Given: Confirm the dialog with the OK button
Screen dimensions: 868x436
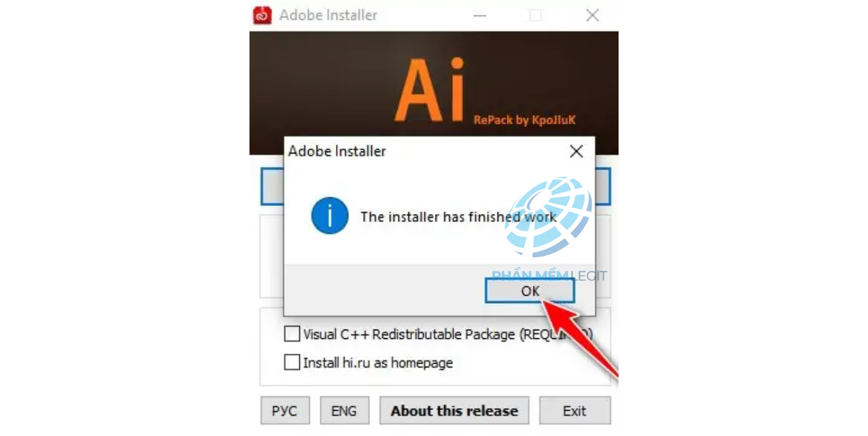Looking at the screenshot, I should click(530, 290).
